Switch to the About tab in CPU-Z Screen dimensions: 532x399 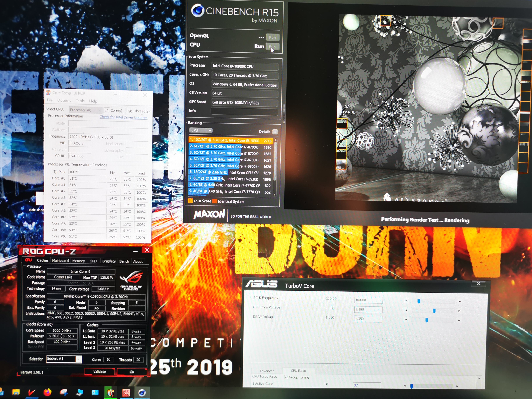click(138, 261)
